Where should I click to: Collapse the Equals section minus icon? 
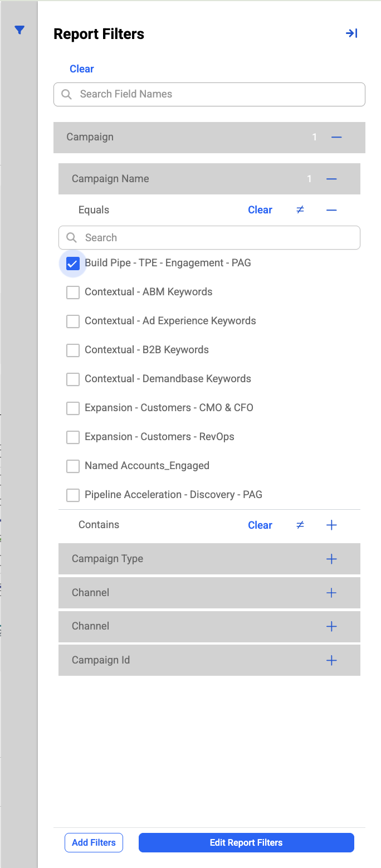(x=331, y=210)
